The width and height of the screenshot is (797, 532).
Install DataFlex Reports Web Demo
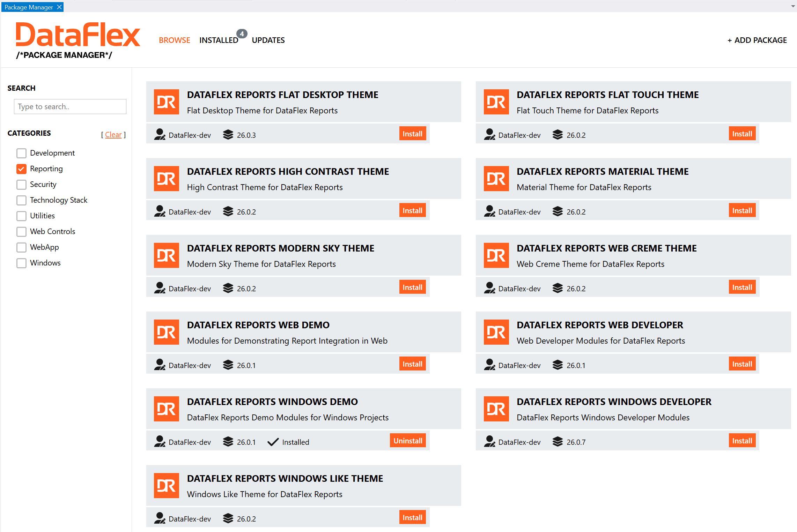point(412,364)
